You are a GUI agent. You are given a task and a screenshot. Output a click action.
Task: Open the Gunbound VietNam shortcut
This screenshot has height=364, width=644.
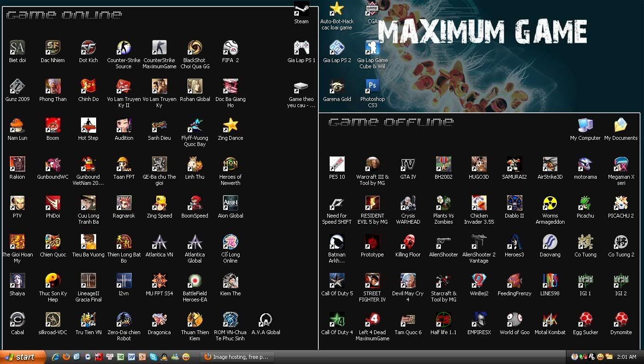tap(88, 164)
